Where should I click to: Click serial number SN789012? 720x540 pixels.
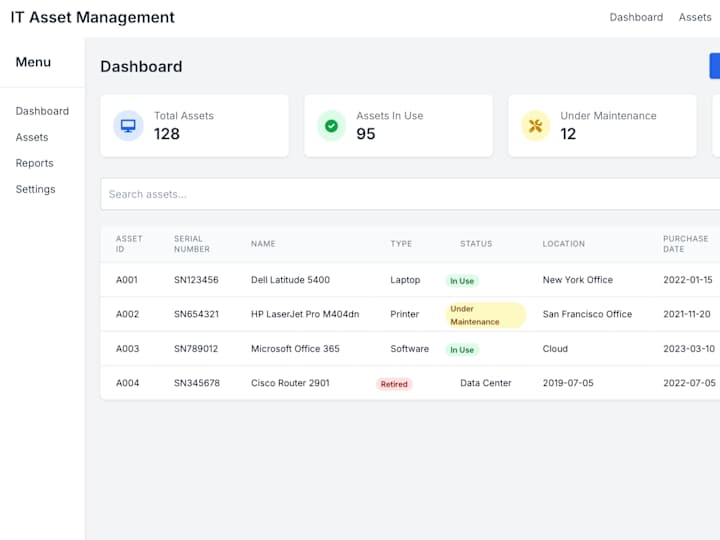click(x=196, y=349)
